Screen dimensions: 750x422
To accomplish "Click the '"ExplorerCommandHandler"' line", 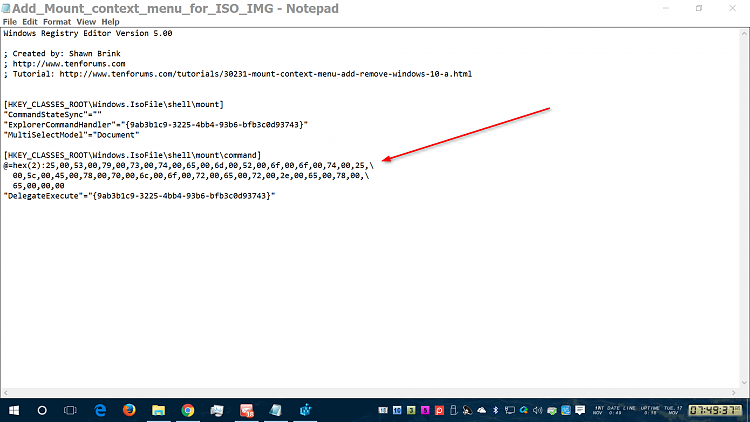I will tap(155, 124).
